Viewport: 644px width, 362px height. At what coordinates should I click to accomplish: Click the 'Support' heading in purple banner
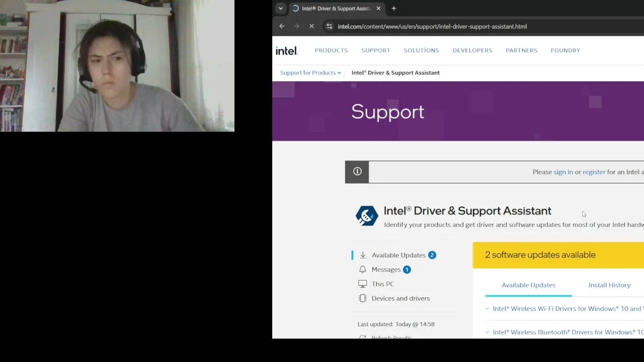tap(388, 112)
